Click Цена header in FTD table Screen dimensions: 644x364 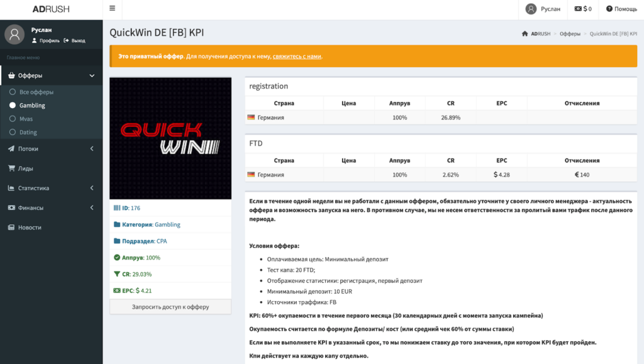[348, 160]
